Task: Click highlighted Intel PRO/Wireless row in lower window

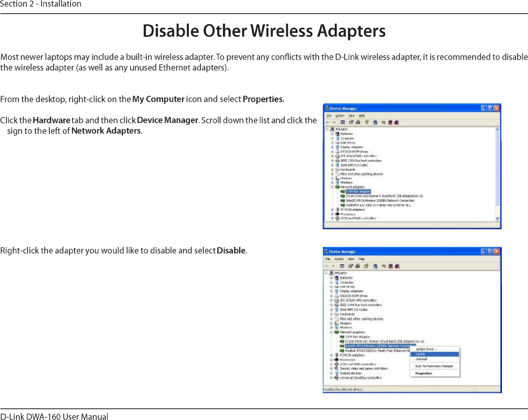Action: click(380, 346)
